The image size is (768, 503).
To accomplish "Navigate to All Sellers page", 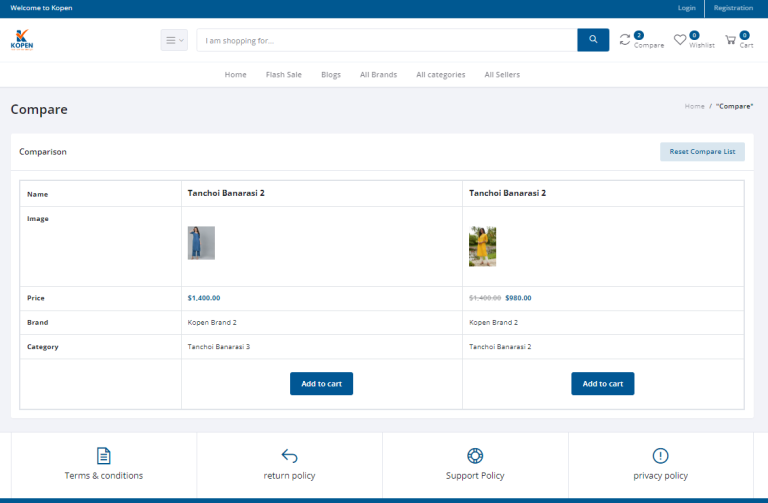I will (502, 75).
